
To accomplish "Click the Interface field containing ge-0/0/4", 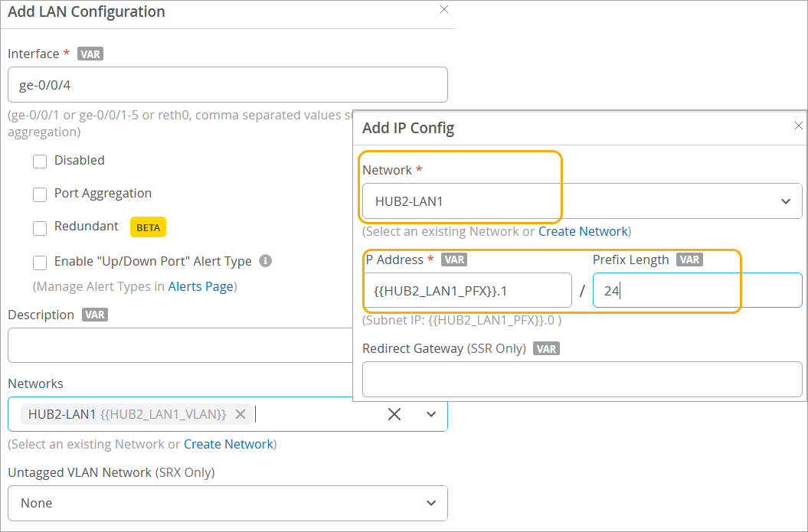I will (227, 85).
